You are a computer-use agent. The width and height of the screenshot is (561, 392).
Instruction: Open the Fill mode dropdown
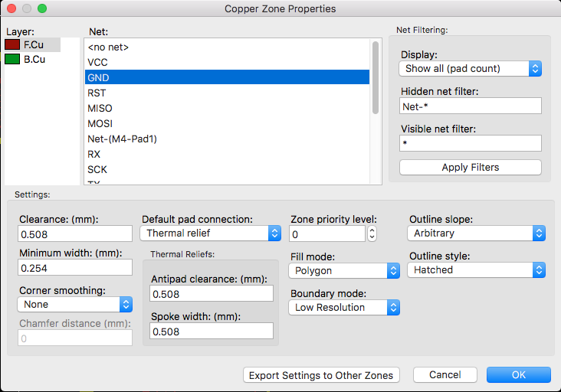[x=345, y=270]
